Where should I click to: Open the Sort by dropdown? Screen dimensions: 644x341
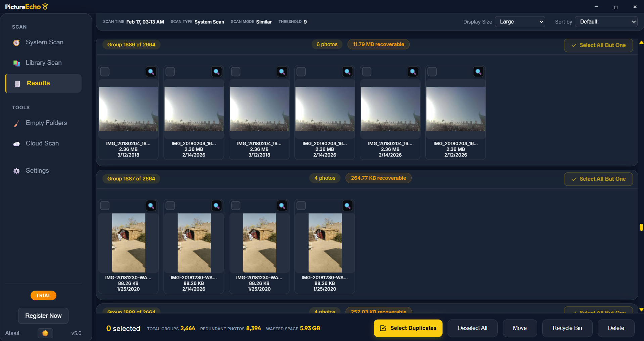click(x=606, y=22)
